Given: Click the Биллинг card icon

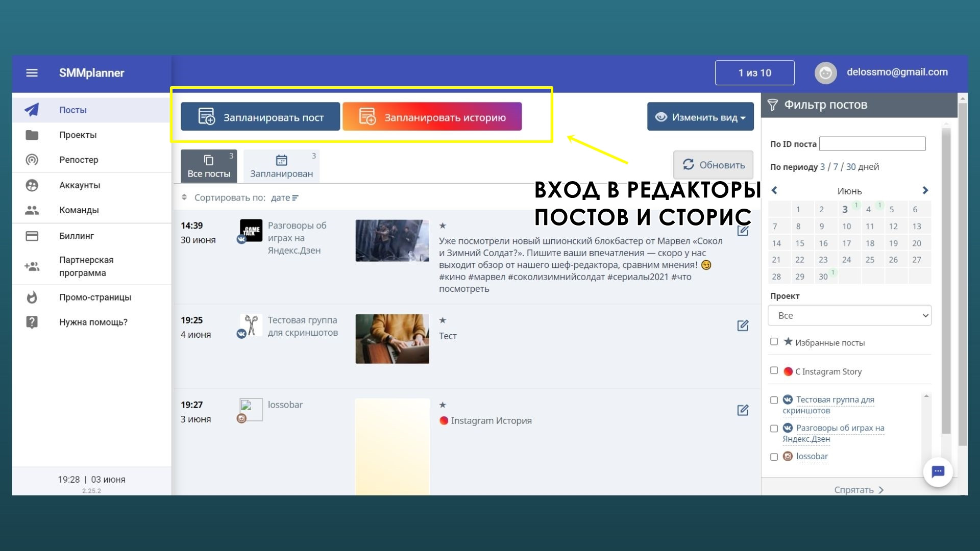Looking at the screenshot, I should (32, 236).
